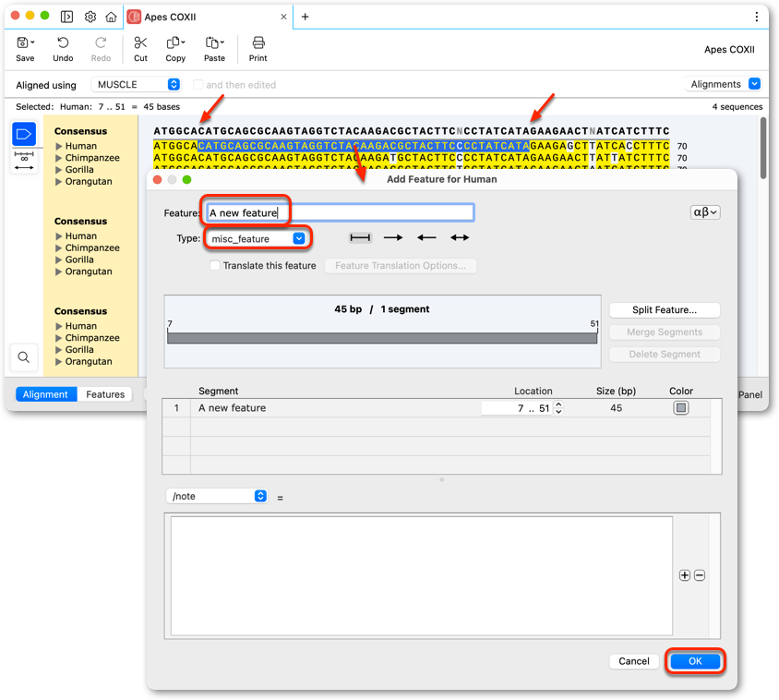Click the first Consensus label

(x=80, y=131)
